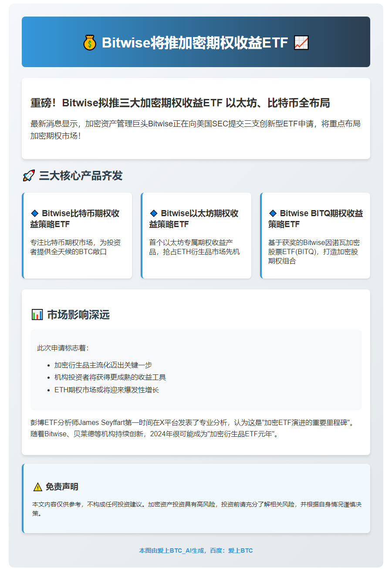
Task: Click the diamond icon on the 以太坊期权收益策略ETF card
Action: point(153,213)
